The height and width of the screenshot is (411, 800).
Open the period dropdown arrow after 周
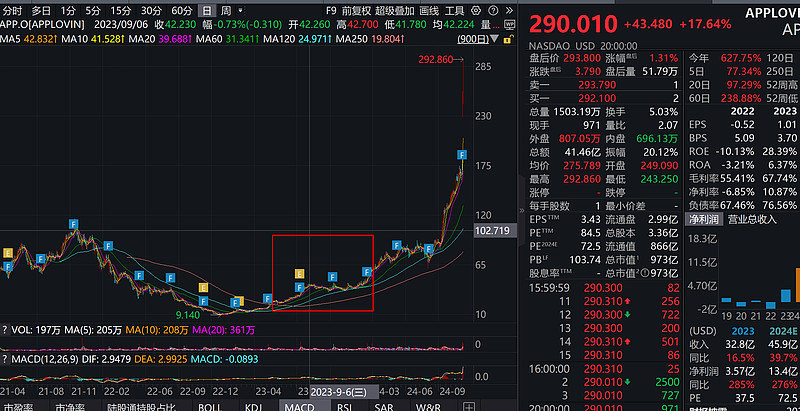click(240, 10)
